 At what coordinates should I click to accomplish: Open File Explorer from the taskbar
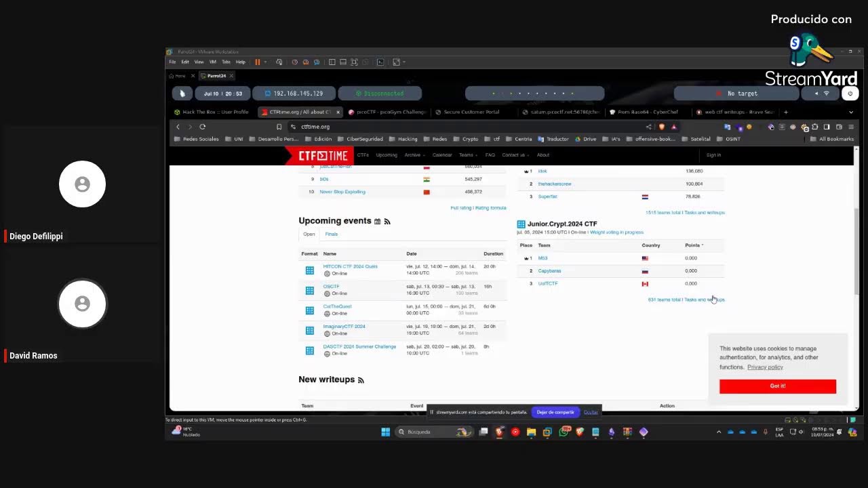[x=531, y=432]
